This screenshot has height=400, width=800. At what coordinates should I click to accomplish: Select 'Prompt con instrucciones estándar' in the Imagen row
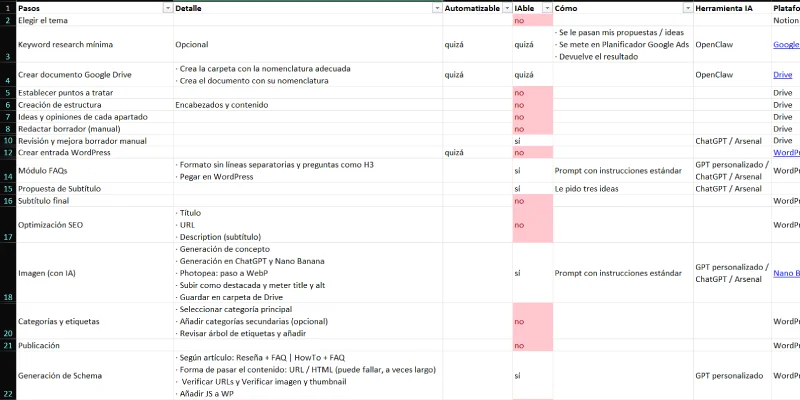click(623, 273)
